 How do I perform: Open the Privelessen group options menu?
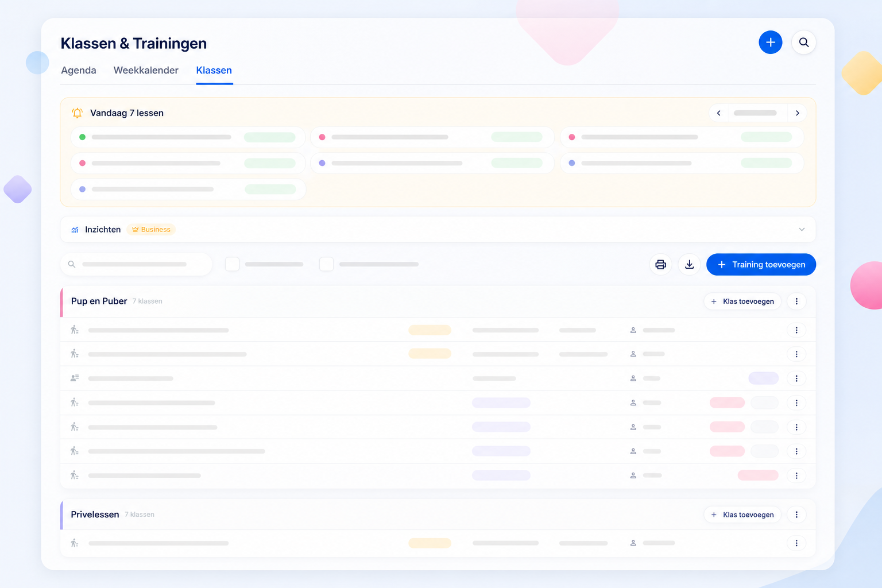[796, 515]
